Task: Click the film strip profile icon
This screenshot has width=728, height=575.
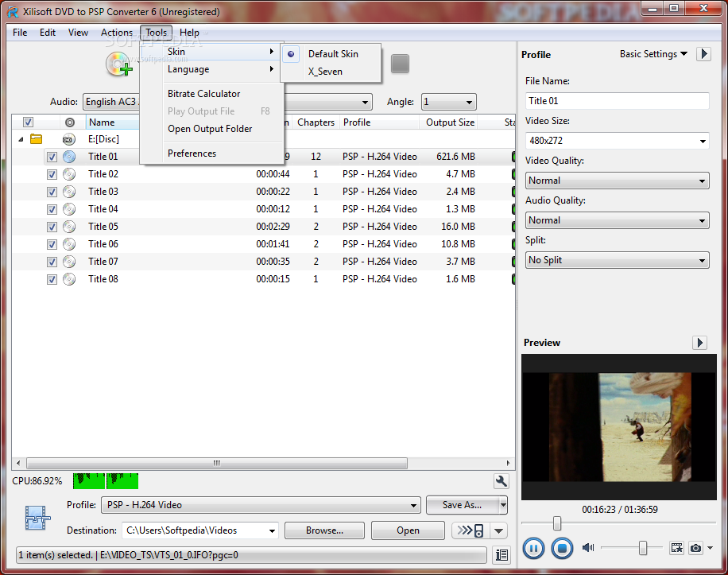Action: pyautogui.click(x=37, y=518)
